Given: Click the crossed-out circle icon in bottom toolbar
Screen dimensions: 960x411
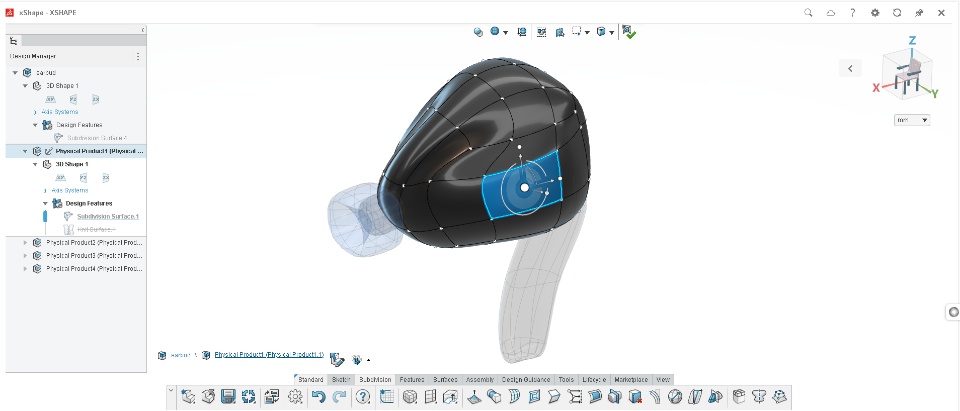Looking at the screenshot, I should coord(675,397).
